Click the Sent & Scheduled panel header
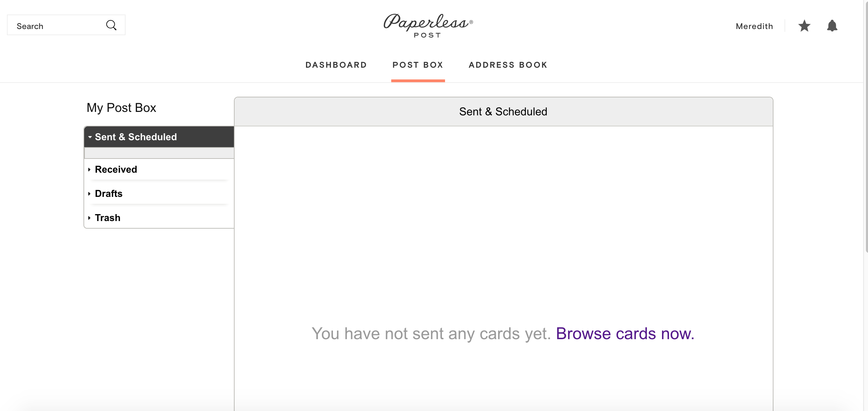The image size is (868, 411). click(x=503, y=112)
